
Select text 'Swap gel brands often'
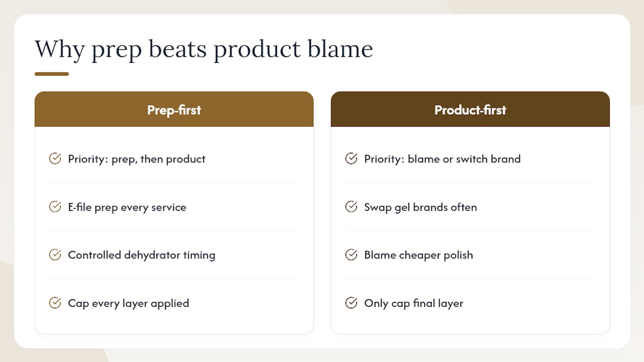pos(421,207)
